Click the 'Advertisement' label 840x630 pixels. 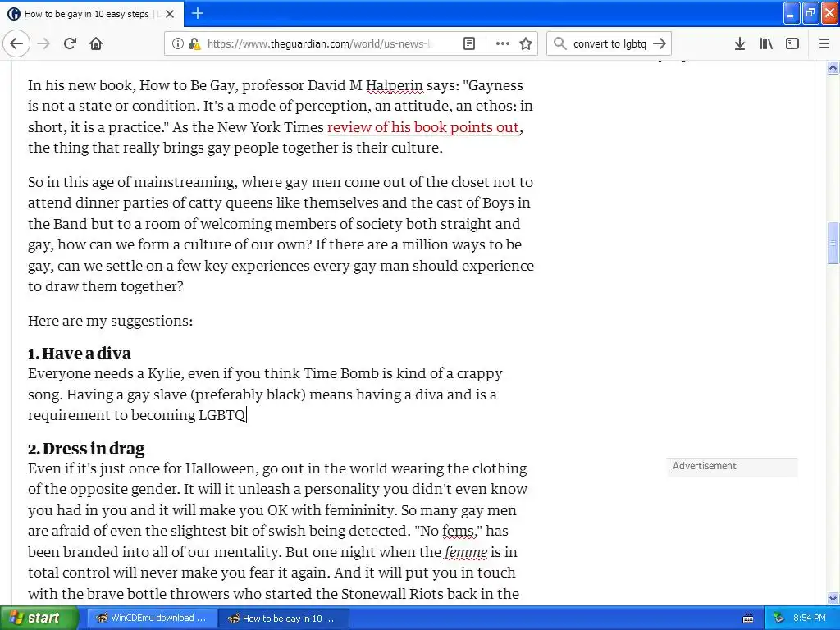[x=704, y=466]
